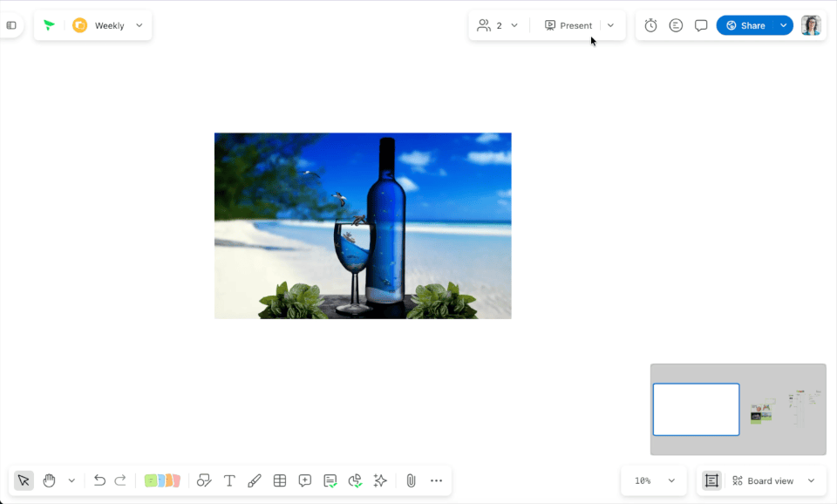
Task: Click the Present button
Action: tap(568, 25)
